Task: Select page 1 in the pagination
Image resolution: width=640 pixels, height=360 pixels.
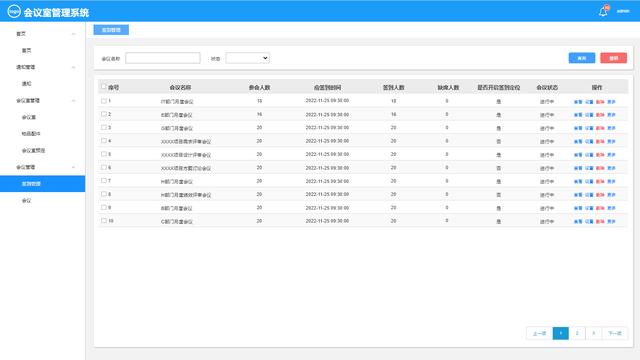Action: (x=560, y=333)
